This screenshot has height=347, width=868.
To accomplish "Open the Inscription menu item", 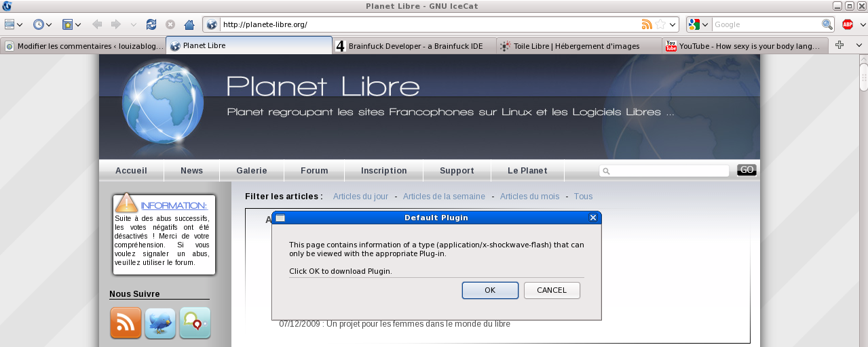I will coord(384,171).
